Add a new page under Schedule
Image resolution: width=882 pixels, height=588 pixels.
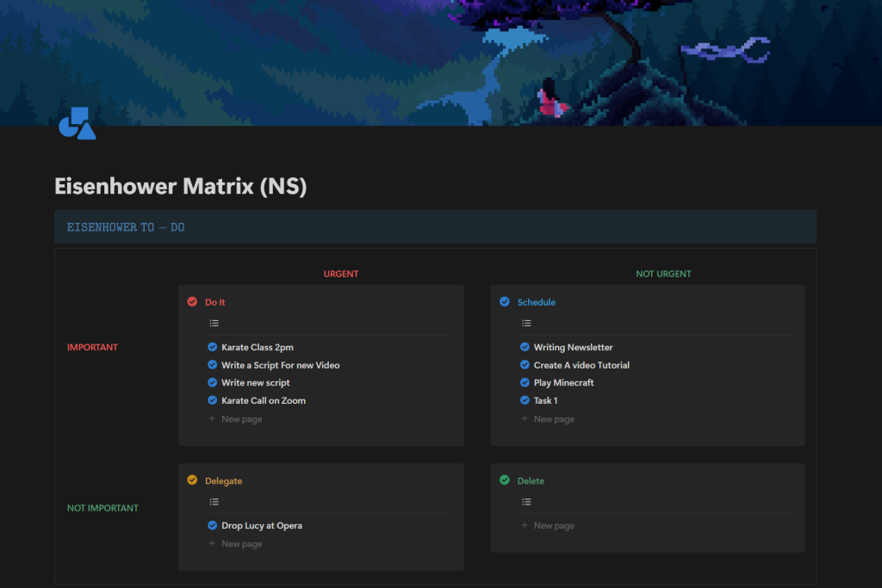[x=553, y=419]
